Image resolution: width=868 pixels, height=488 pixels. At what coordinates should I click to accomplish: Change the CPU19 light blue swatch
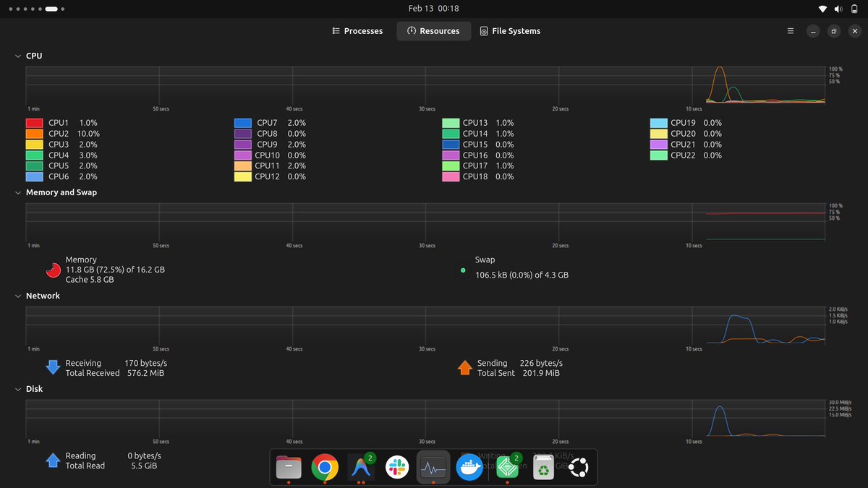[x=658, y=123]
